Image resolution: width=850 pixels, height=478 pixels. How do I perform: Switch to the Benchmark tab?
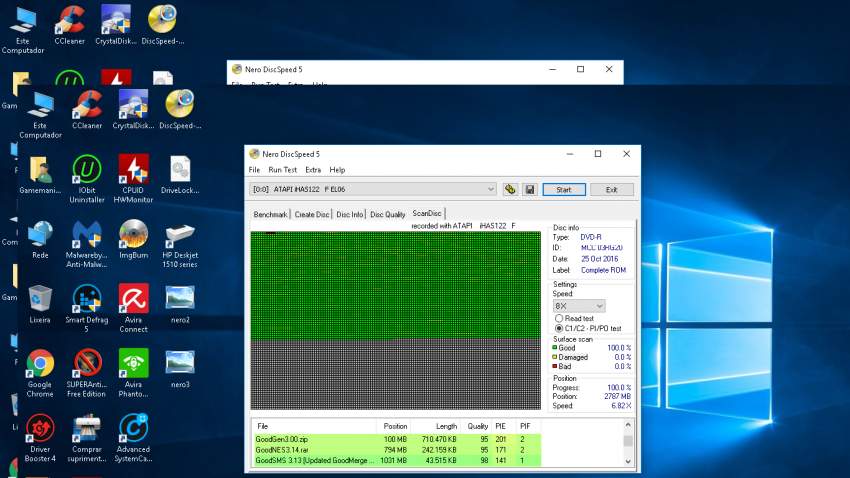click(270, 215)
